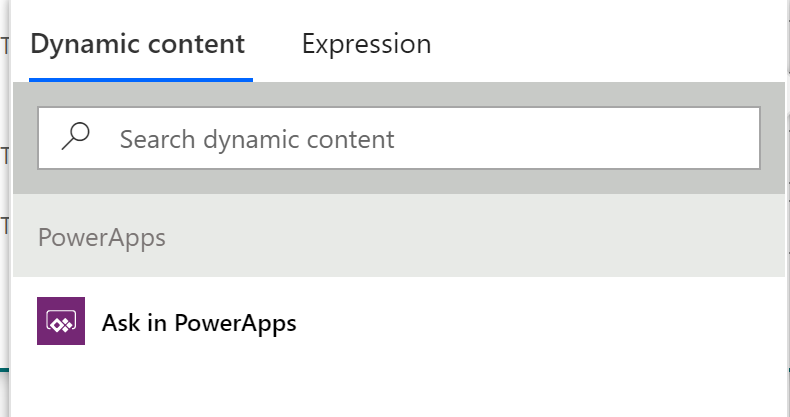Click the empty right side of search box
Screen dimensions: 790x417
pos(579,138)
